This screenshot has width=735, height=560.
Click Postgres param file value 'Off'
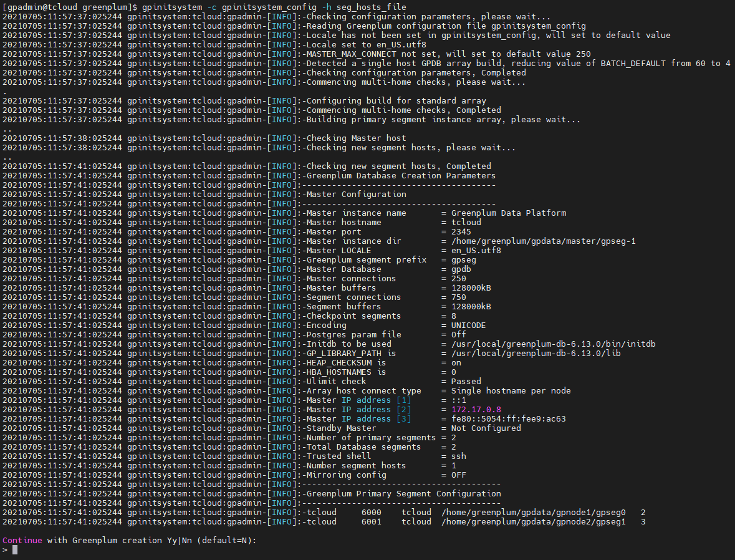tap(458, 335)
